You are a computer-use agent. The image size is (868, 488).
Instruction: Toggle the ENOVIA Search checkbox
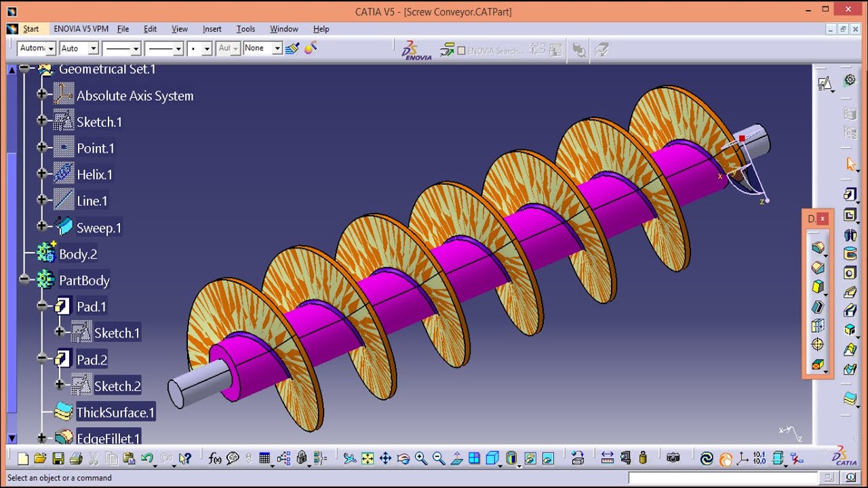461,51
